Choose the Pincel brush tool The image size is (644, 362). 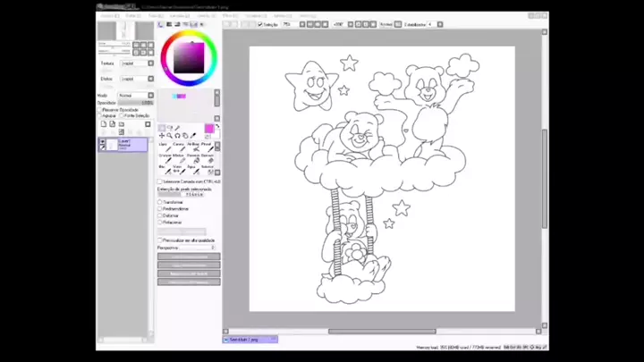[x=208, y=147]
